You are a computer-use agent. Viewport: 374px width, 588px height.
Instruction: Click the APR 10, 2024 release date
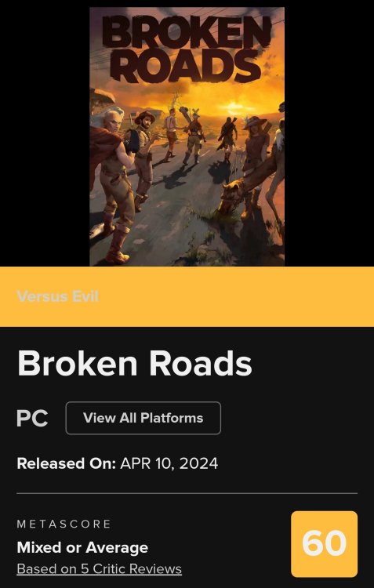coord(169,463)
